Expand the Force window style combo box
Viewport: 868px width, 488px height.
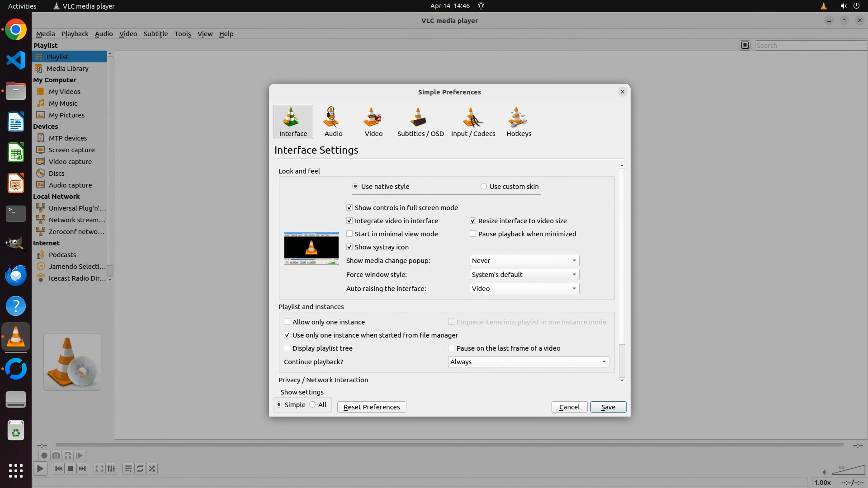524,275
